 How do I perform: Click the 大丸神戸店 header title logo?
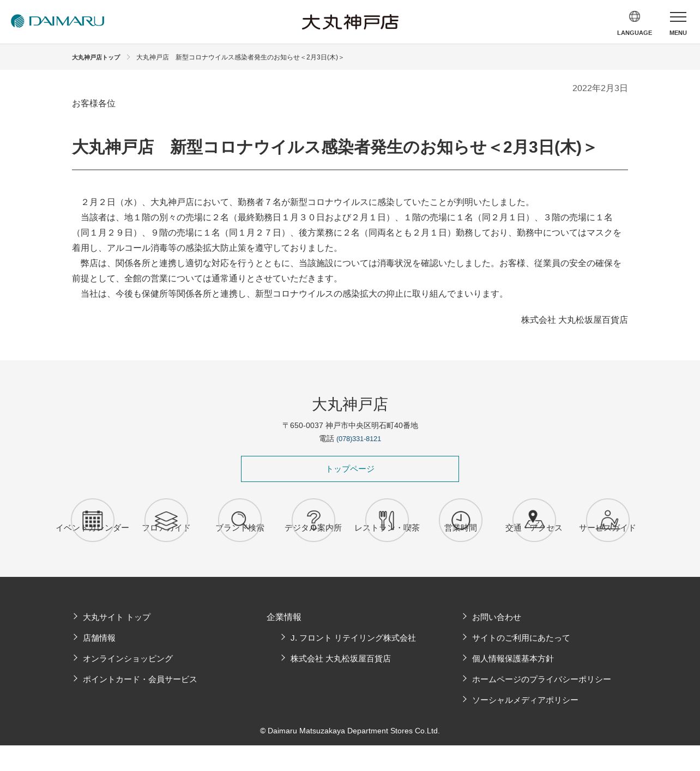click(350, 22)
